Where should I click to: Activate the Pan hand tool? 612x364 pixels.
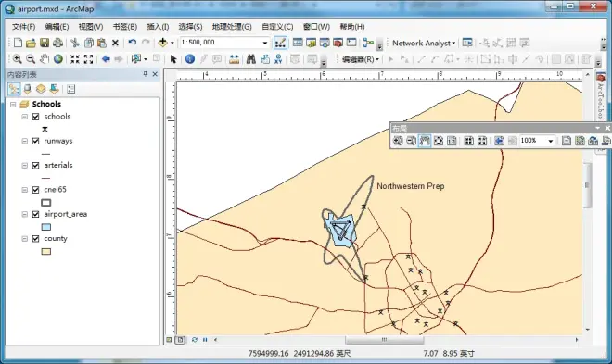45,59
